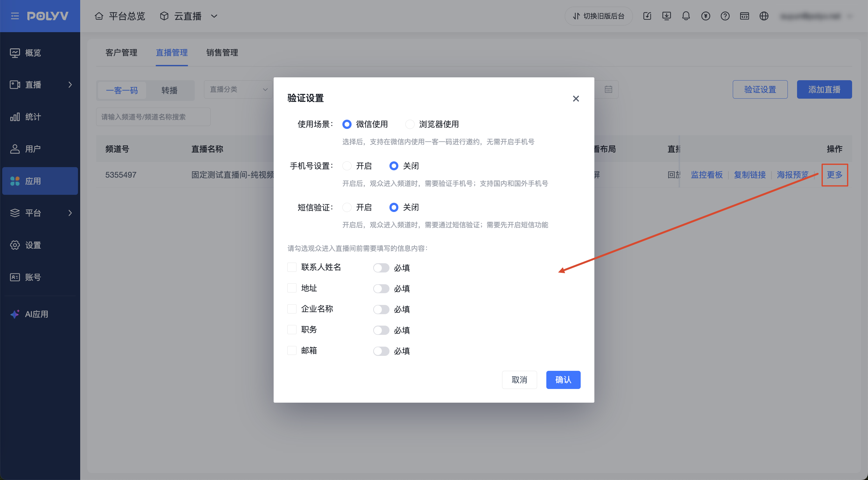The height and width of the screenshot is (480, 868).
Task: Check the 职务 checkbox
Action: 292,330
